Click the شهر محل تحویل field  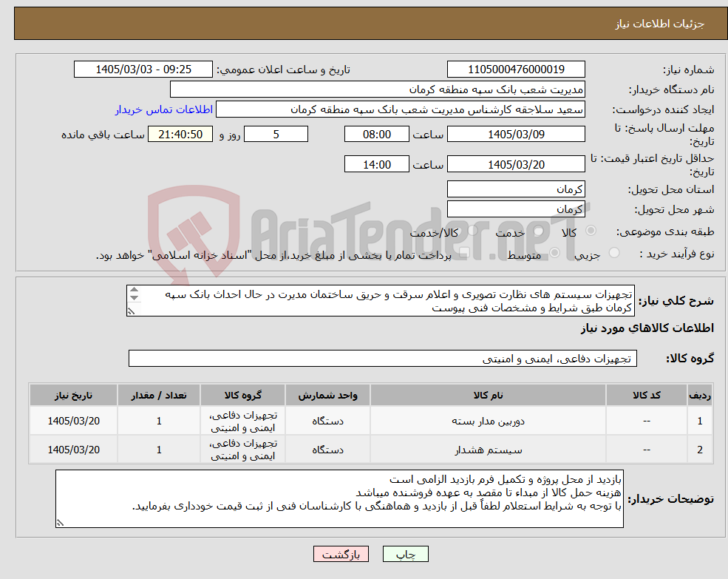[516, 209]
